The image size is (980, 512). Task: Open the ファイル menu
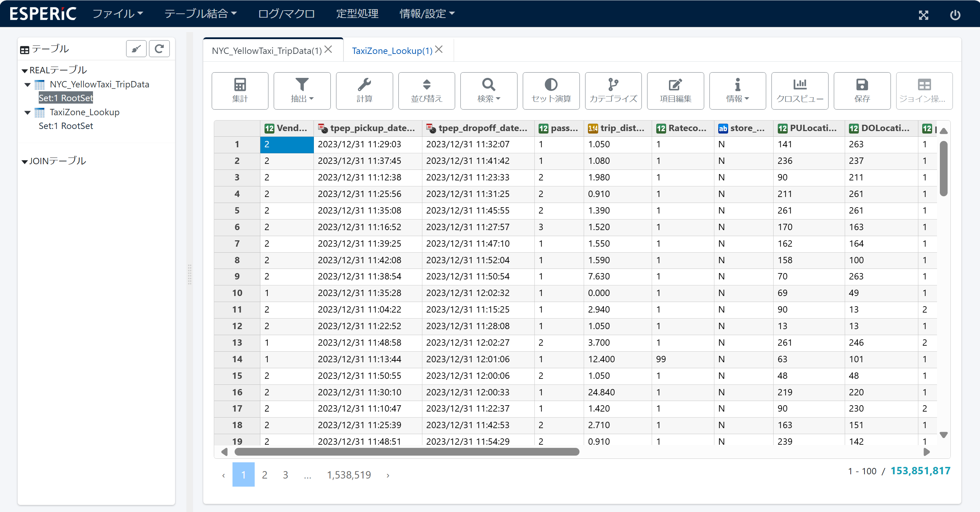pos(118,14)
